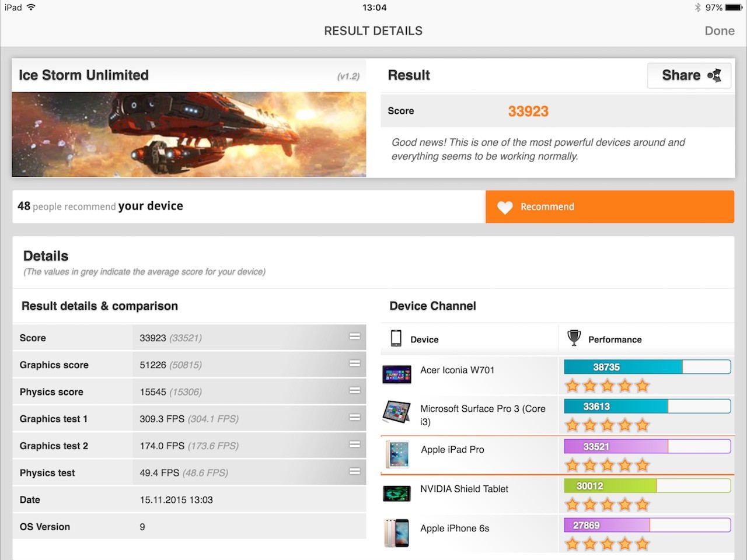The height and width of the screenshot is (560, 747).
Task: Click the heart icon on Recommend
Action: click(505, 207)
